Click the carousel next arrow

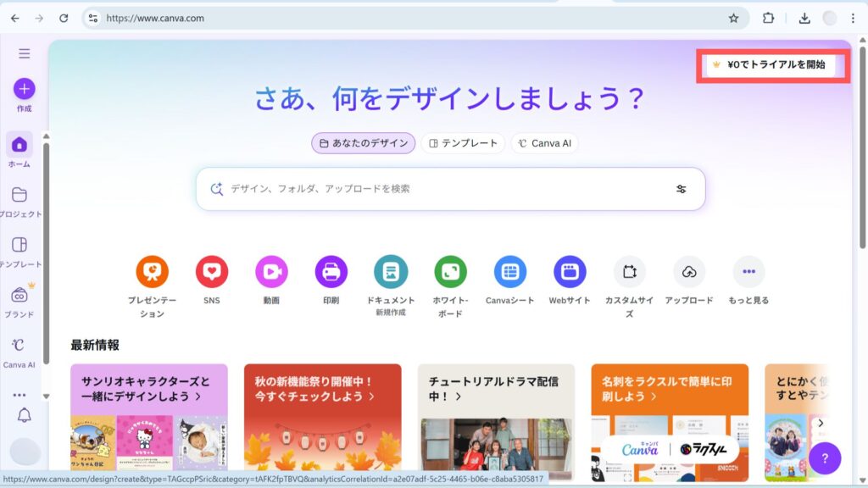coord(821,423)
